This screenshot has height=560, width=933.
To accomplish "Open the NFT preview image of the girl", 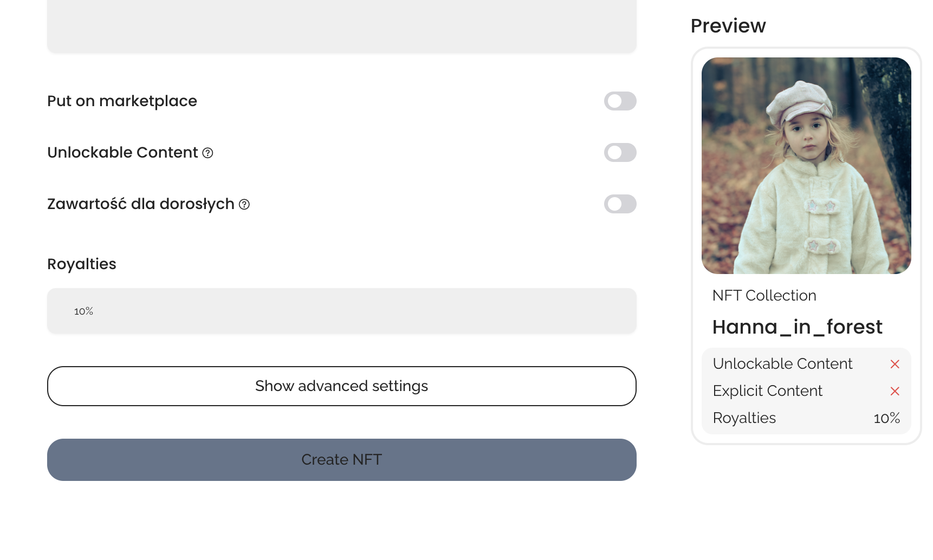I will tap(806, 166).
